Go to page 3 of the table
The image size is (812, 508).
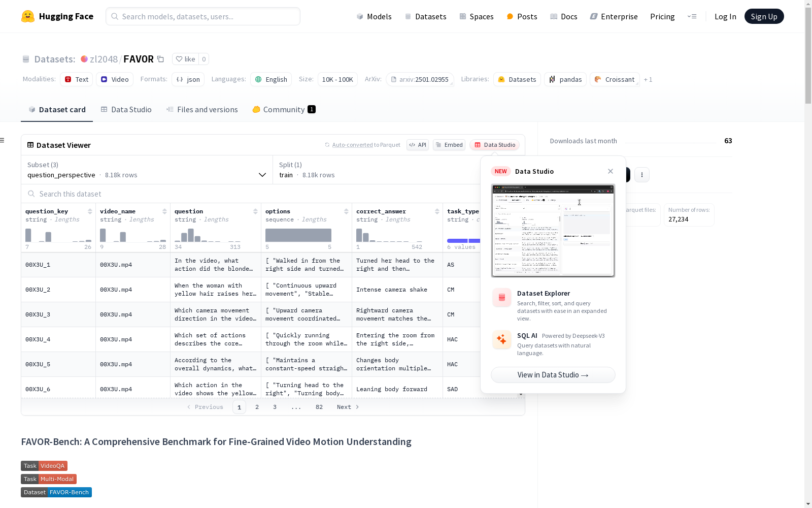275,407
